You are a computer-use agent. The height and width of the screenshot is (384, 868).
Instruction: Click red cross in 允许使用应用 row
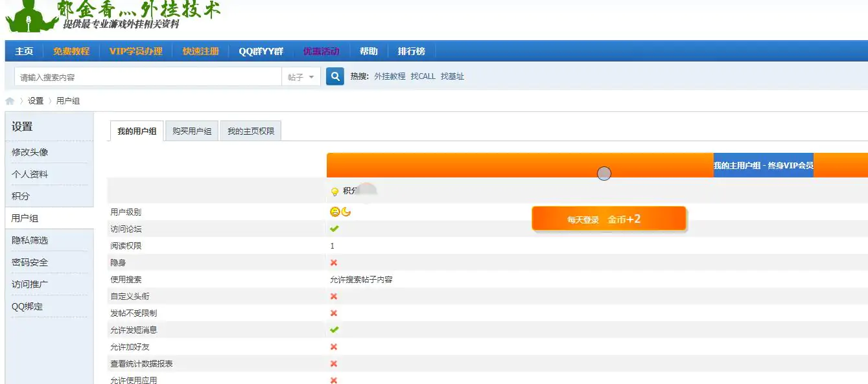pyautogui.click(x=334, y=380)
